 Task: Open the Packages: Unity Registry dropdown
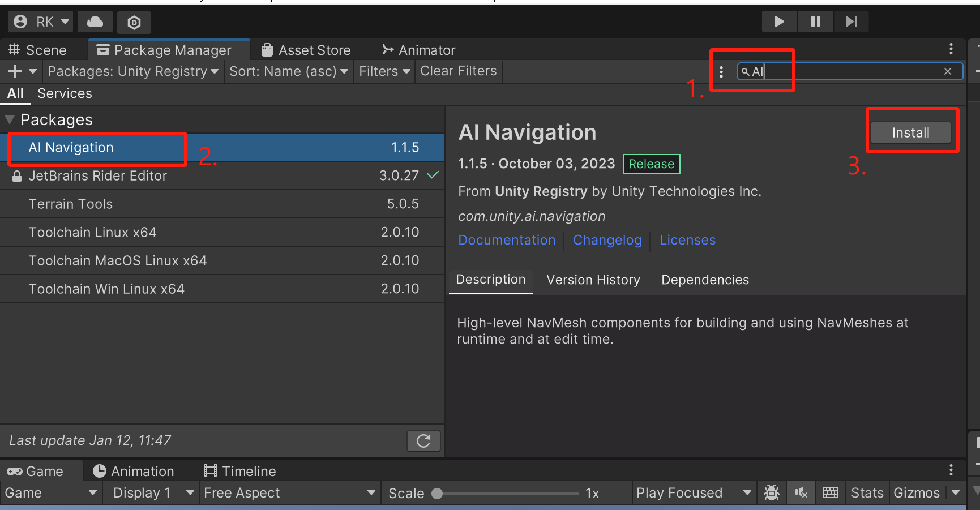(x=133, y=71)
